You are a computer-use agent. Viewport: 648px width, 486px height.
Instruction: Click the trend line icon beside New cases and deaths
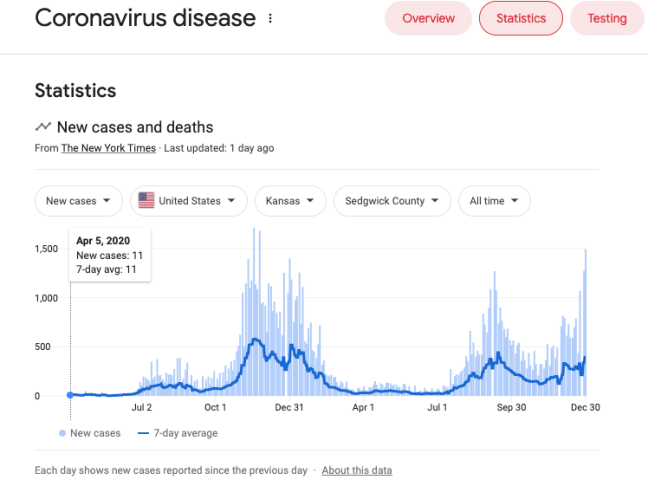(x=43, y=127)
